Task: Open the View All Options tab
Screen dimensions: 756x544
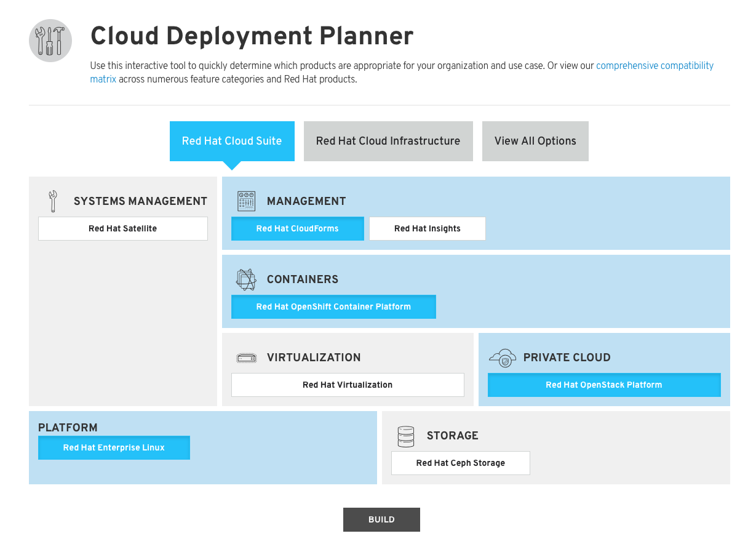Action: (x=535, y=141)
